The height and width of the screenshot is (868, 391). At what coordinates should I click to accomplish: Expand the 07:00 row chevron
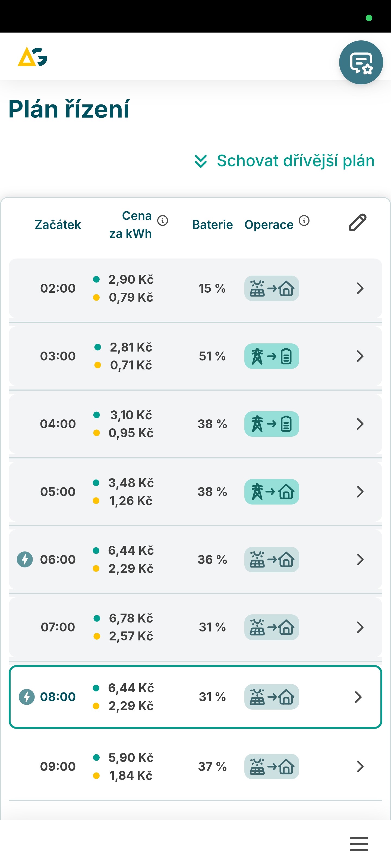pyautogui.click(x=360, y=627)
